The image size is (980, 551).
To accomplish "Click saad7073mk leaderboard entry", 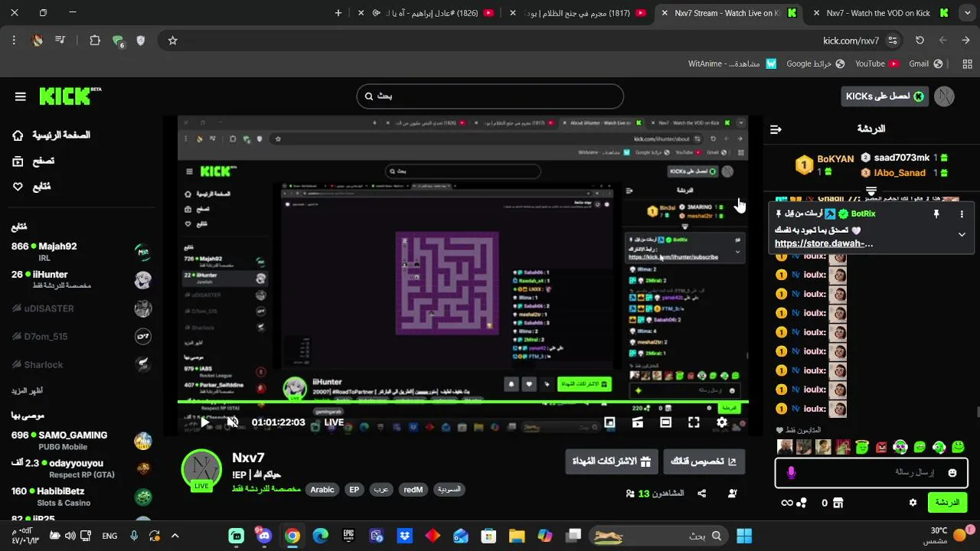I will coord(904,158).
